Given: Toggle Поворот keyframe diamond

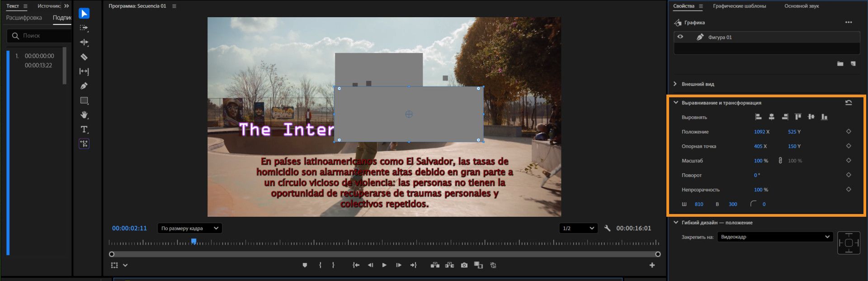Looking at the screenshot, I should tap(849, 175).
